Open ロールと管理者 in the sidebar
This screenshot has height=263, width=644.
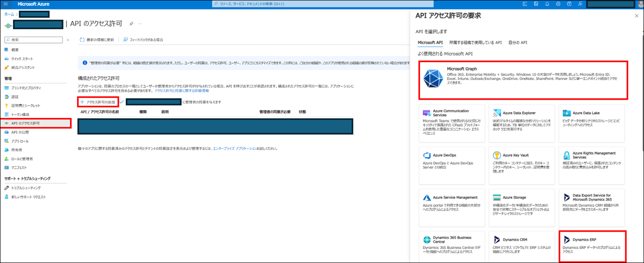(22, 159)
